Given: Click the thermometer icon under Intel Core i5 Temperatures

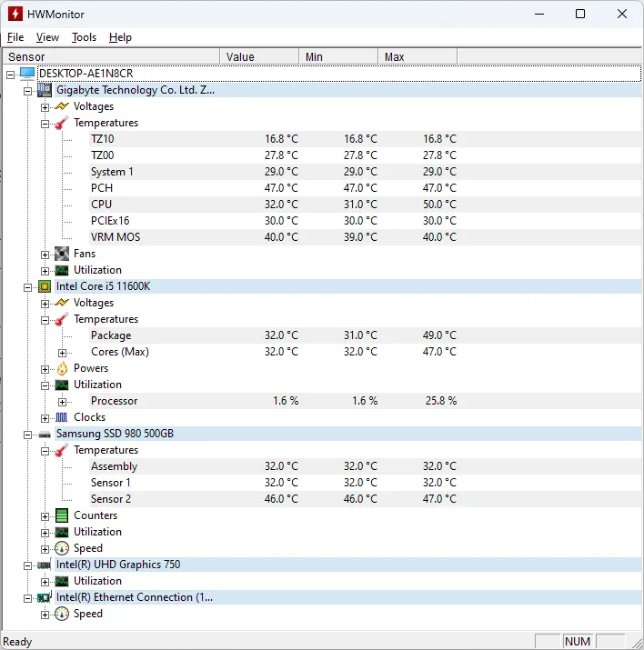Looking at the screenshot, I should coord(62,319).
